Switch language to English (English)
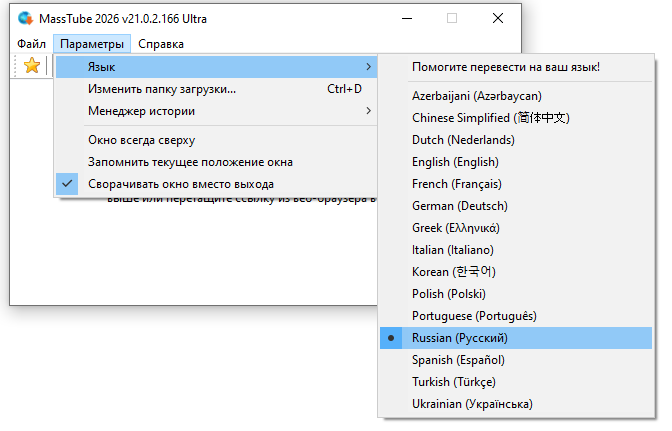The width and height of the screenshot is (672, 431). coord(455,162)
